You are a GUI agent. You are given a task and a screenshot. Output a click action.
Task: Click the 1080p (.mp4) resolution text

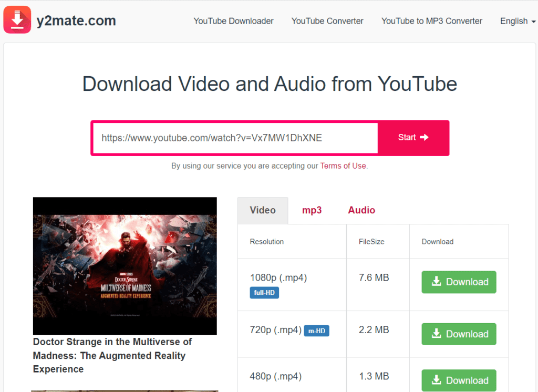(x=278, y=277)
